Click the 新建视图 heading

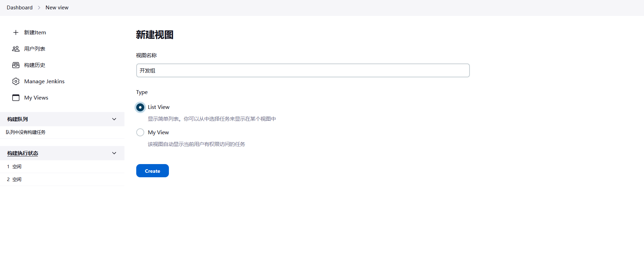point(155,35)
